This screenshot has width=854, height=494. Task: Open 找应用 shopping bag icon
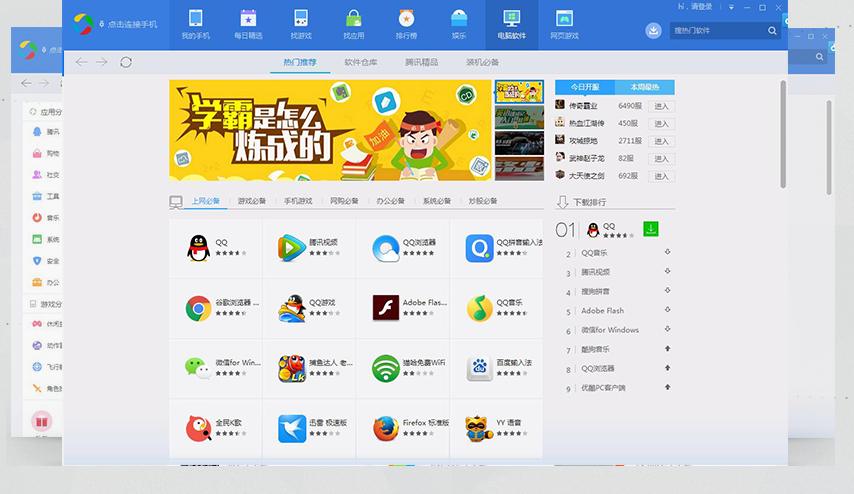[353, 19]
